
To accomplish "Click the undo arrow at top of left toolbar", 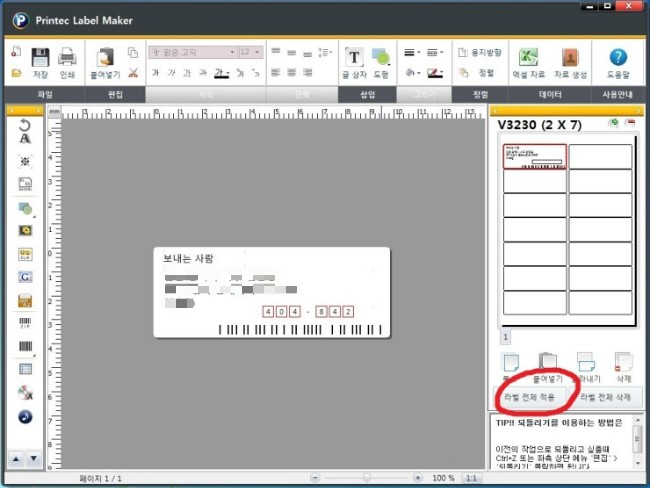I will point(25,124).
